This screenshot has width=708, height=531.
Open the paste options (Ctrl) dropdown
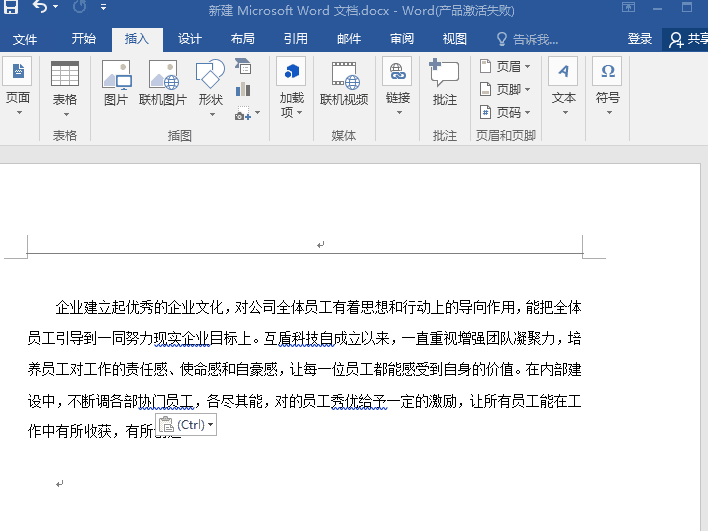(x=187, y=425)
